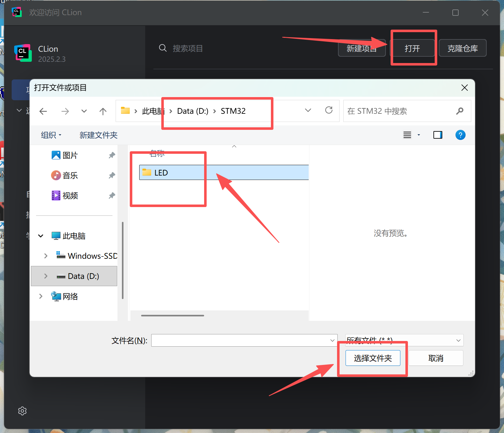Image resolution: width=504 pixels, height=433 pixels.
Task: Click the forward arrow in file dialog
Action: click(65, 111)
